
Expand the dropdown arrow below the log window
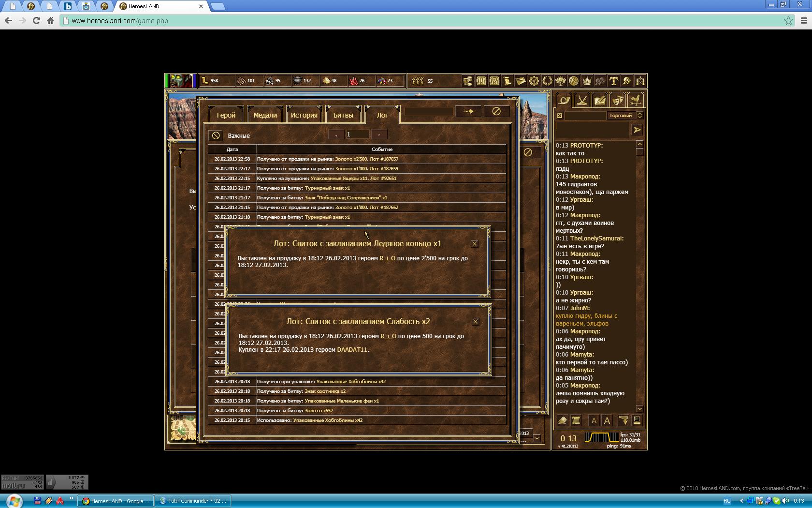tap(537, 438)
